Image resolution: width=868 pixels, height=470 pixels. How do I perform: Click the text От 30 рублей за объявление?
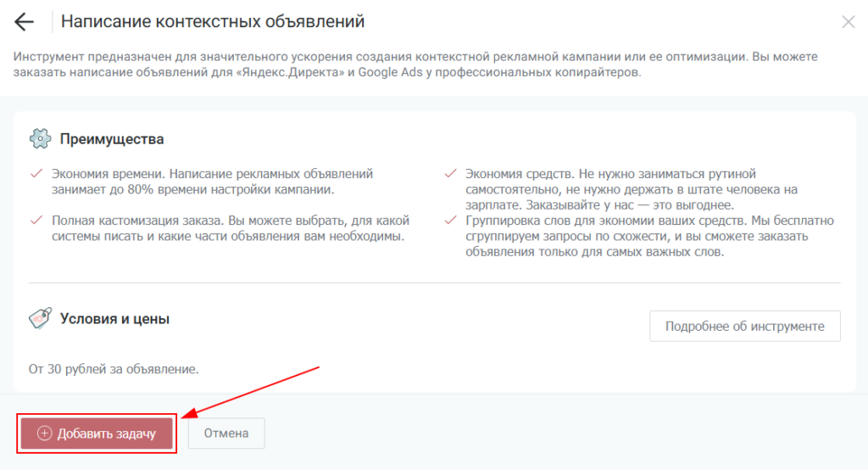114,369
